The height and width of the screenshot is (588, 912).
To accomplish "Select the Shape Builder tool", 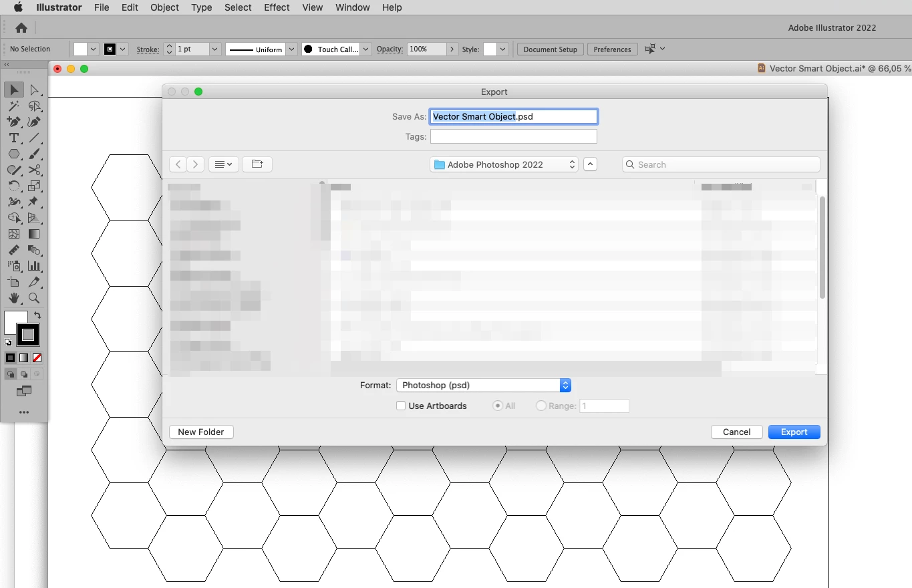I will 14,218.
